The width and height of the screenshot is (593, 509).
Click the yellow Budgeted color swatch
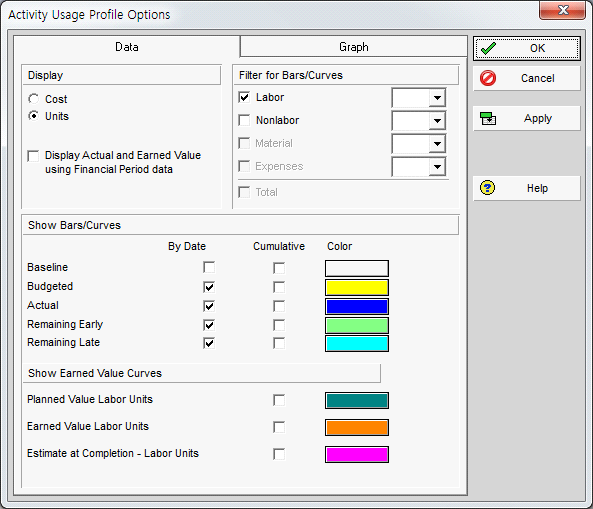[357, 287]
